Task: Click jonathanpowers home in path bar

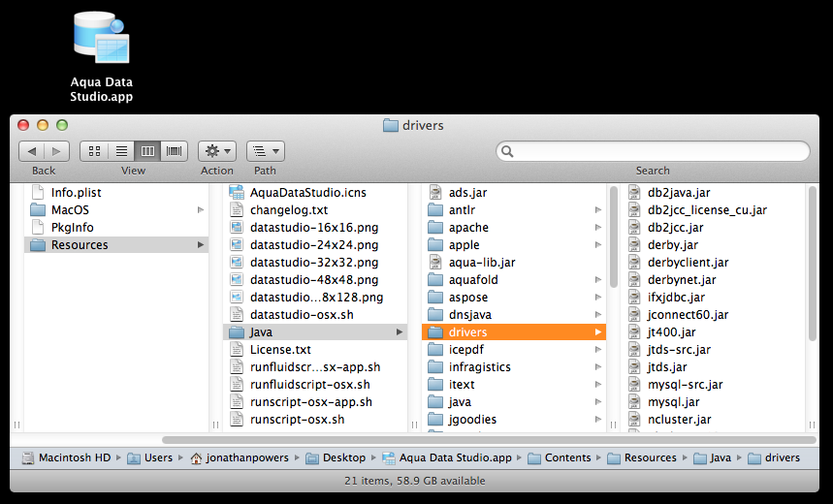Action: (240, 457)
